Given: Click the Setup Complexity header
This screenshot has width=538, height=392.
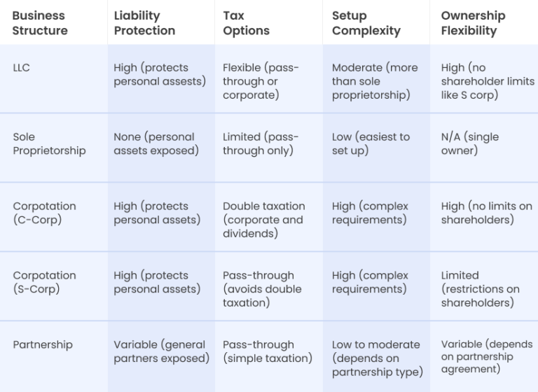Looking at the screenshot, I should coord(366,23).
